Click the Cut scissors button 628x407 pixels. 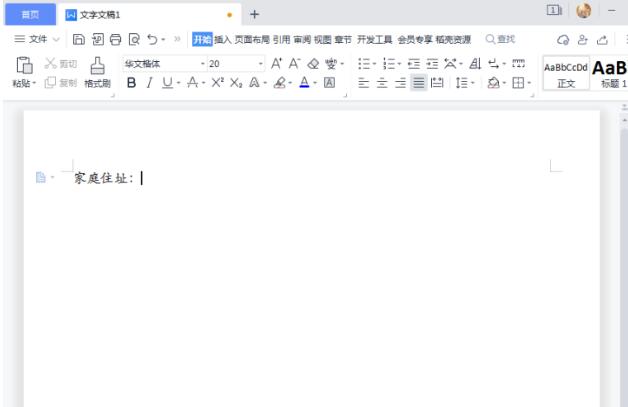click(60, 63)
